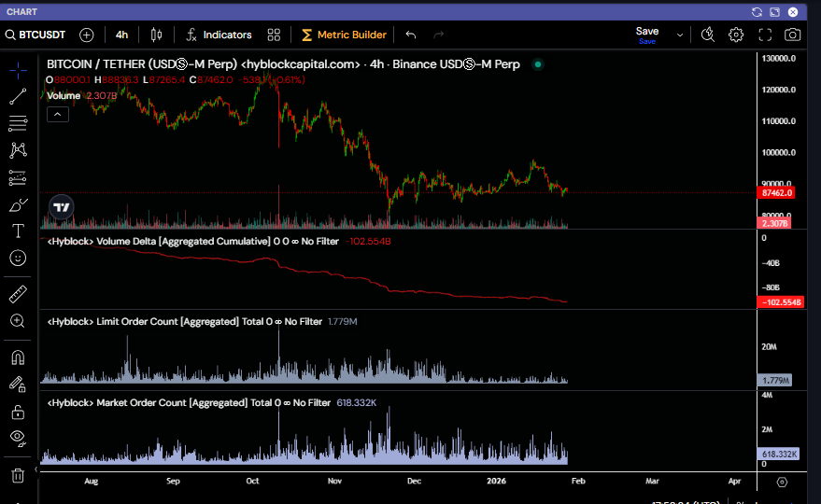
Task: Pop out the CHART panel
Action: (775, 12)
